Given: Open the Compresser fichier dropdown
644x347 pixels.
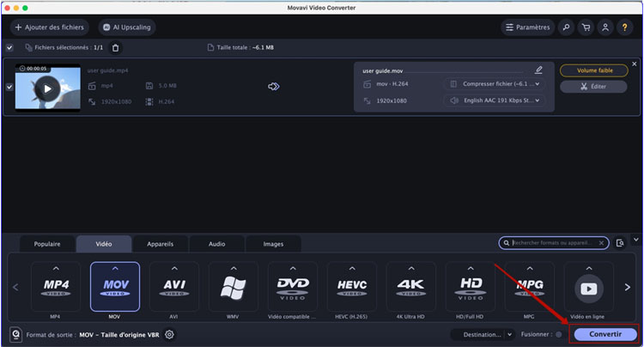Looking at the screenshot, I should (x=494, y=84).
